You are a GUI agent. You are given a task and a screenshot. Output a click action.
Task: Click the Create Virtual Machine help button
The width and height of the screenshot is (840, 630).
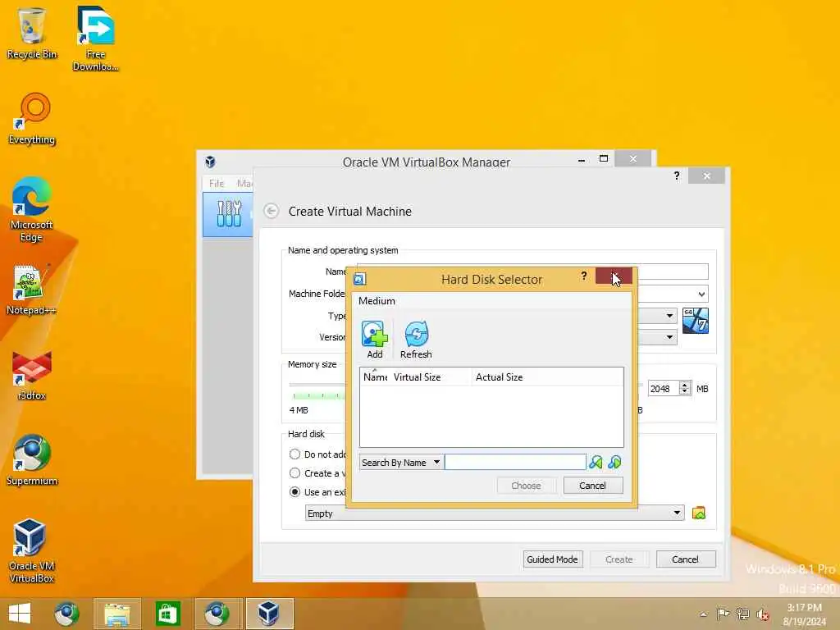click(x=677, y=176)
